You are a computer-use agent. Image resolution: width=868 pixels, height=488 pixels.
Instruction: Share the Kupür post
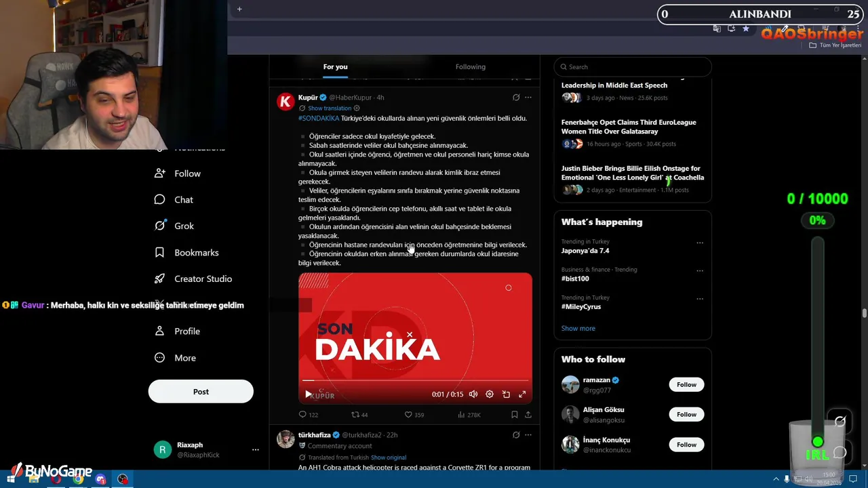528,415
